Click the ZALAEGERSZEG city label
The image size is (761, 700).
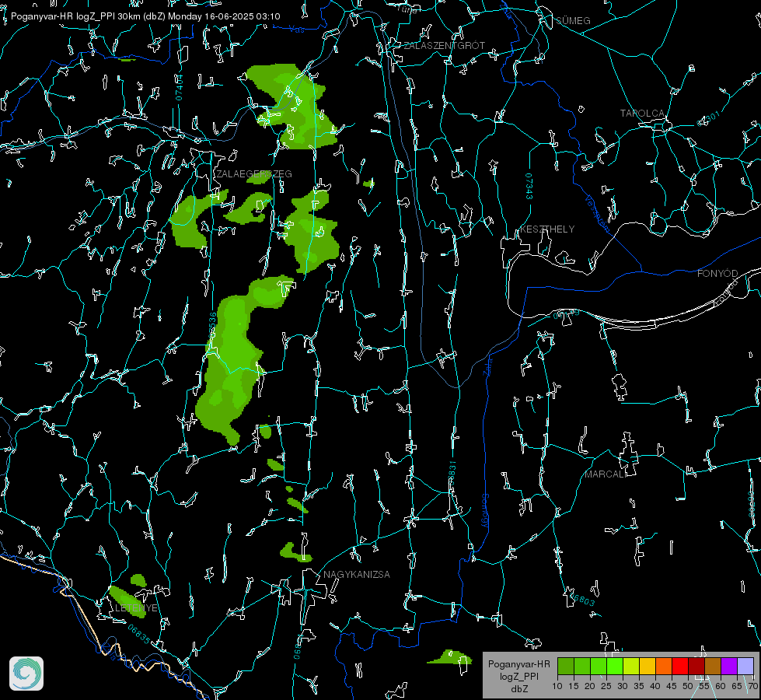[x=254, y=174]
